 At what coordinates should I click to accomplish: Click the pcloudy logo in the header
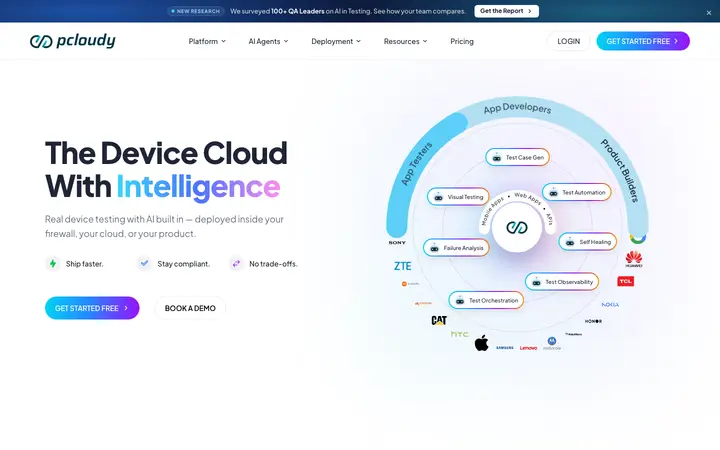73,41
